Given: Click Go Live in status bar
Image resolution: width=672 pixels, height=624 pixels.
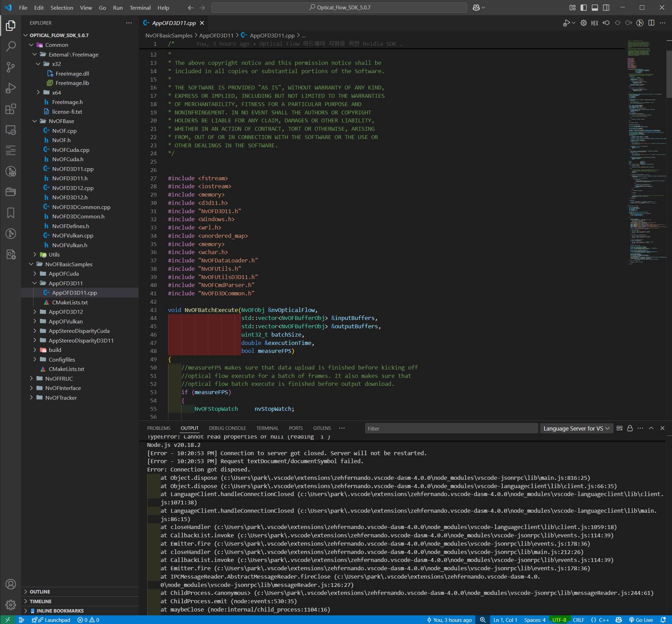Looking at the screenshot, I should pyautogui.click(x=641, y=620).
